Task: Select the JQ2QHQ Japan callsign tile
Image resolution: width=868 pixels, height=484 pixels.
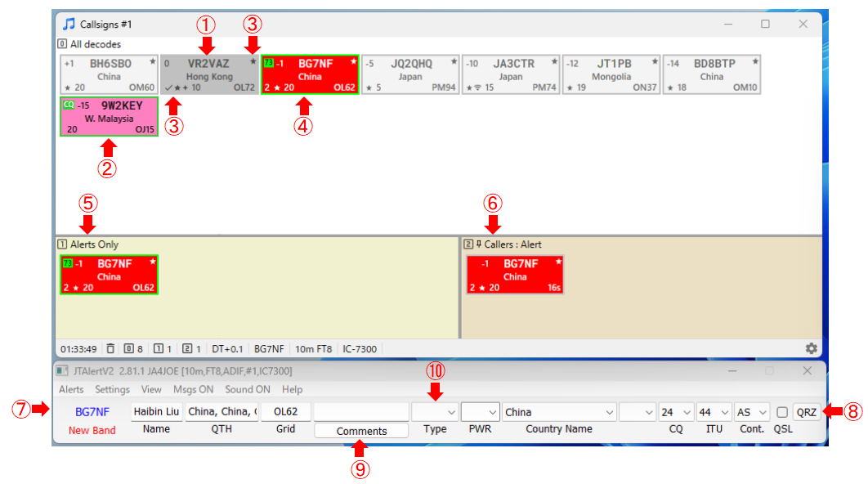Action: click(410, 74)
